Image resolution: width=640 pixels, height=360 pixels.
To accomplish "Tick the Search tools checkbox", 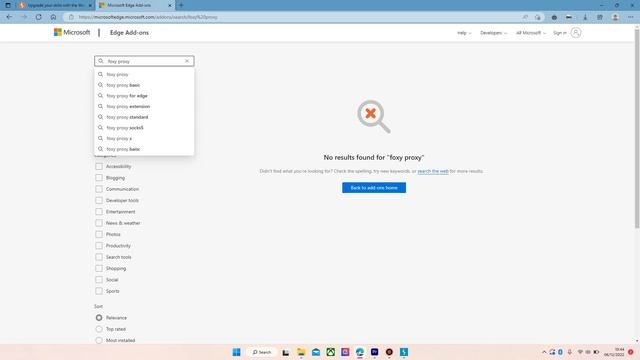I will coord(99,257).
